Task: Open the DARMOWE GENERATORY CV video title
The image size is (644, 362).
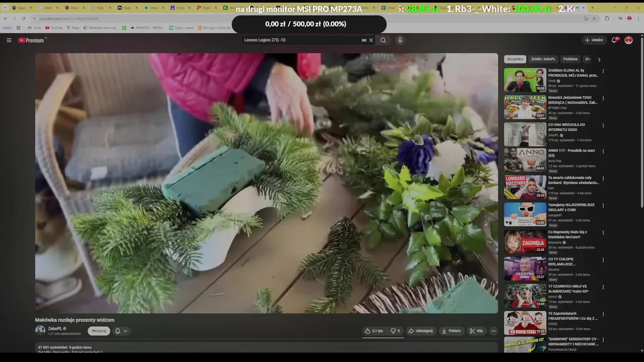Action: pos(574,341)
